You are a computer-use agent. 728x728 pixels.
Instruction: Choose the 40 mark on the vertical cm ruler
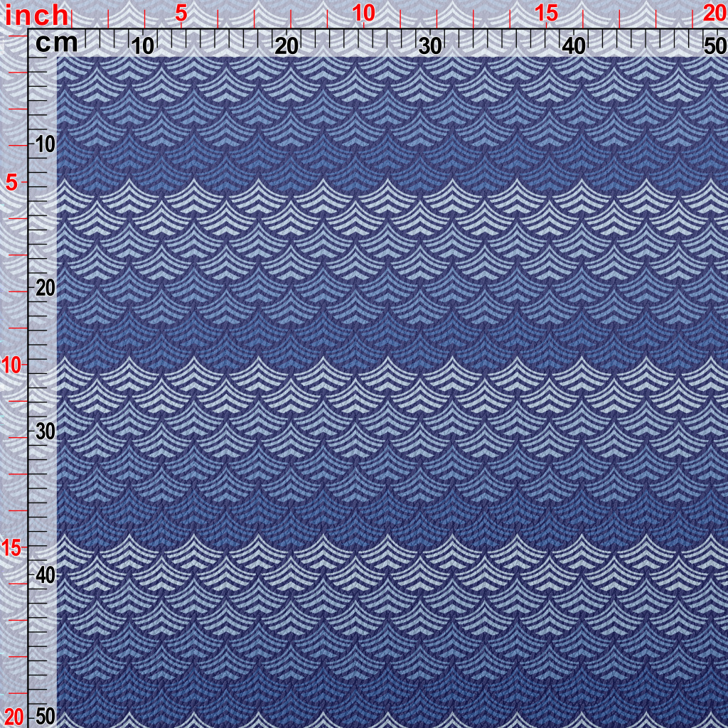pyautogui.click(x=45, y=574)
